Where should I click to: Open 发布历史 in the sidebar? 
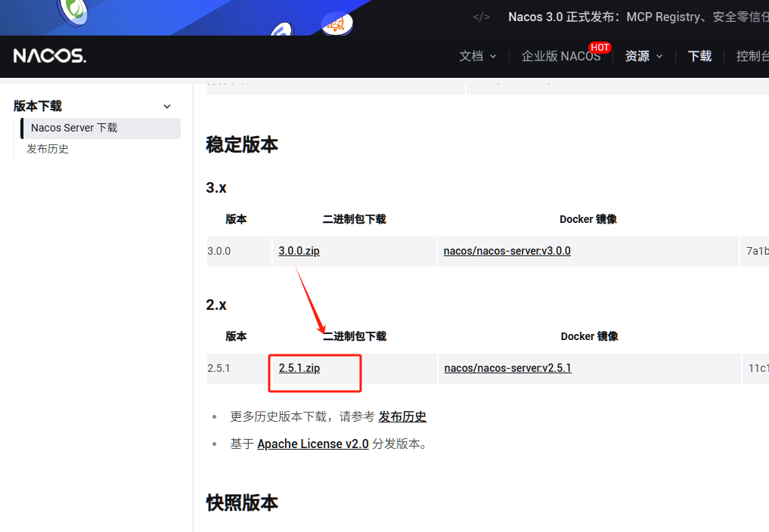[x=48, y=149]
